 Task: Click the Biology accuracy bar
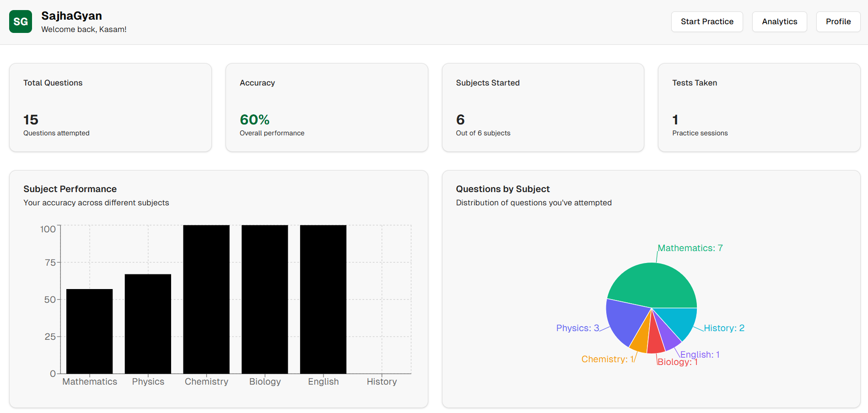[x=265, y=299]
